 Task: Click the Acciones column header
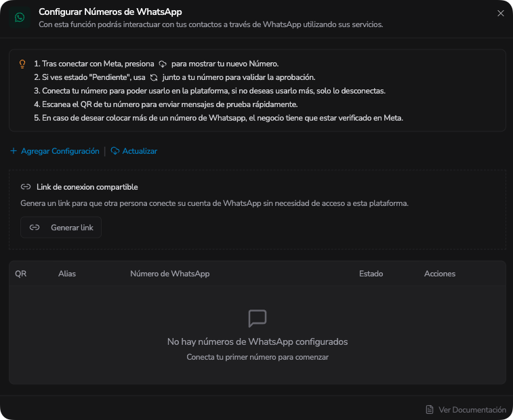click(440, 274)
